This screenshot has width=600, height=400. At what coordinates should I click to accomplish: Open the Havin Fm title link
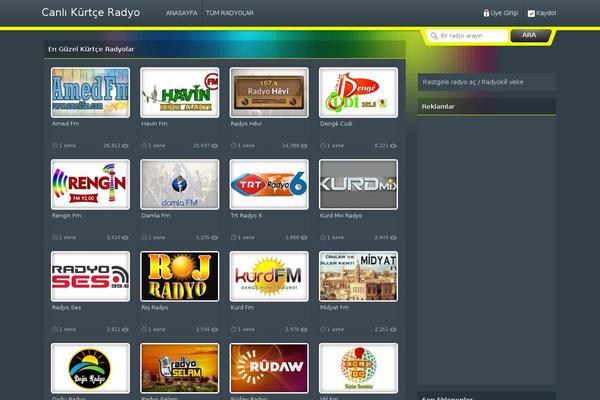(154, 124)
